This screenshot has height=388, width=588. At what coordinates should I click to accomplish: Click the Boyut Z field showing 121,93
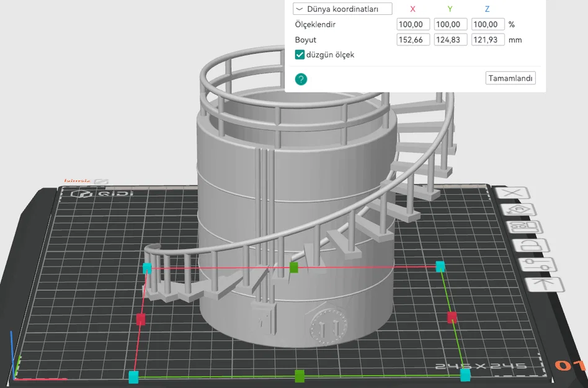488,40
